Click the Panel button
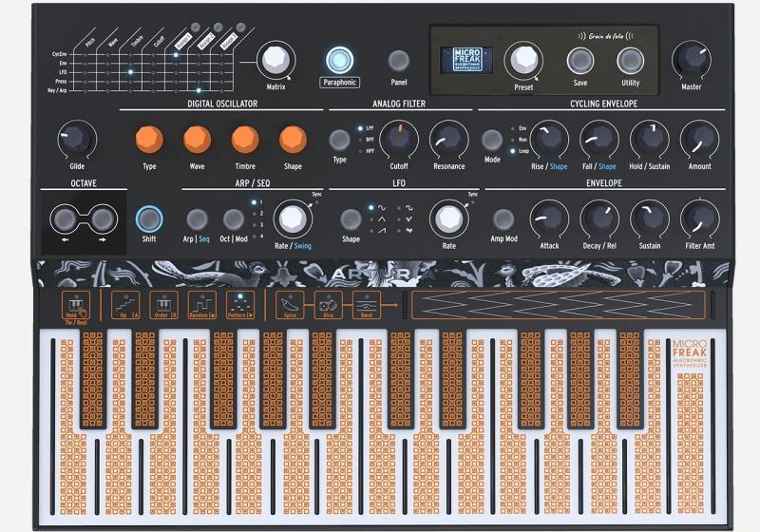The height and width of the screenshot is (532, 760). coord(398,61)
